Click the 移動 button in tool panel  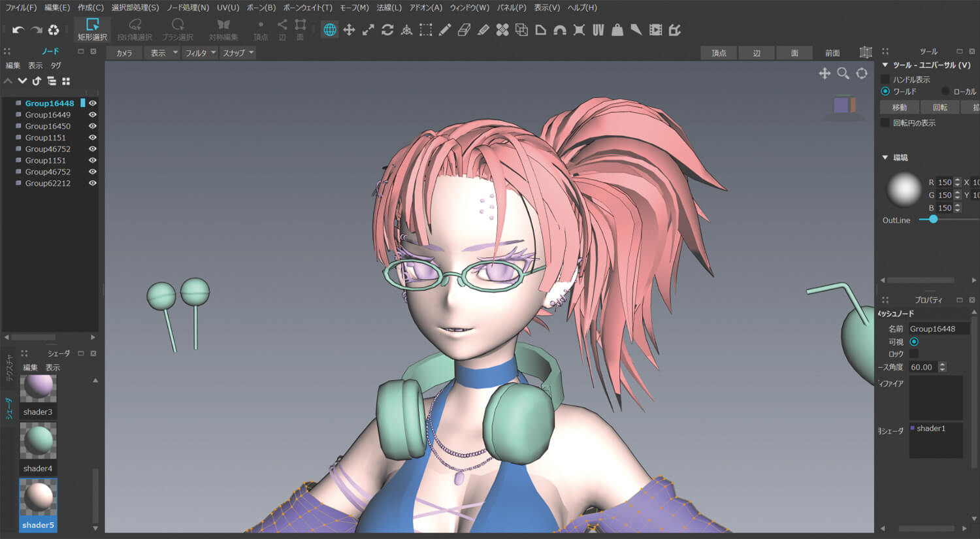[x=900, y=107]
